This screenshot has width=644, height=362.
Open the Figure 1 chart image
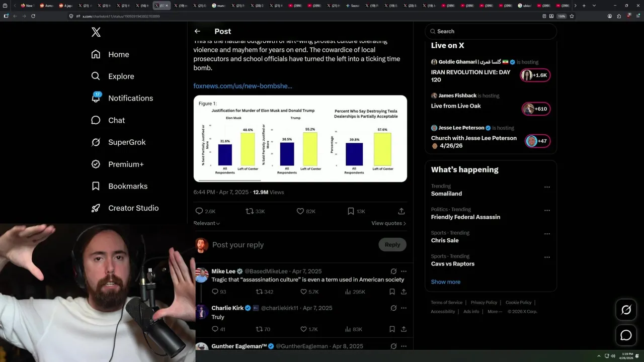(300, 139)
